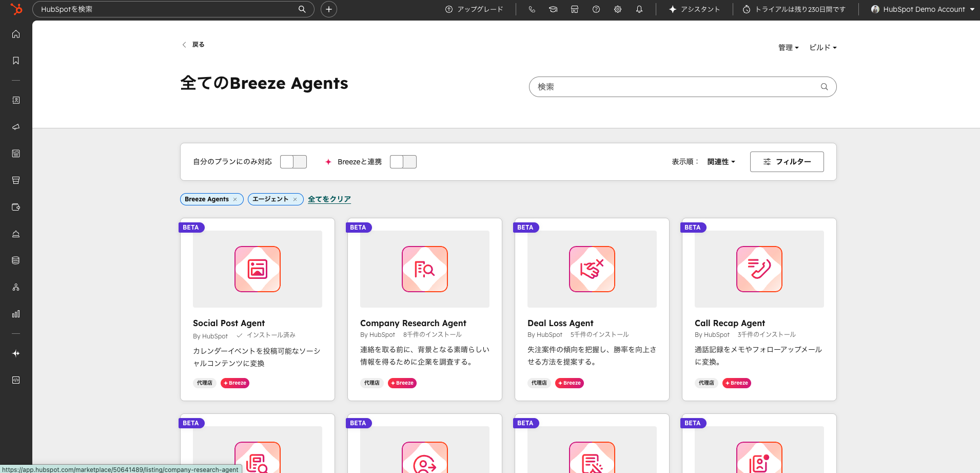Open the フィルター button
This screenshot has width=980, height=473.
pyautogui.click(x=787, y=162)
